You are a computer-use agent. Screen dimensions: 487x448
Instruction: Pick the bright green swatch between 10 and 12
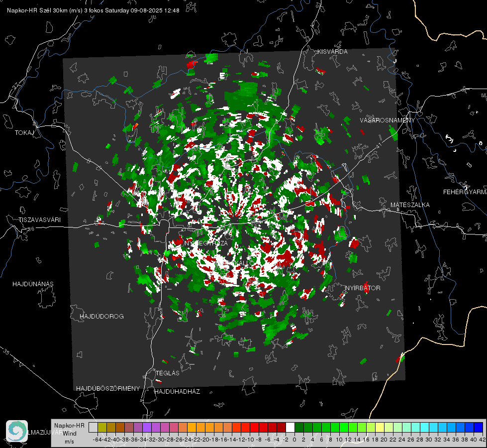344,427
